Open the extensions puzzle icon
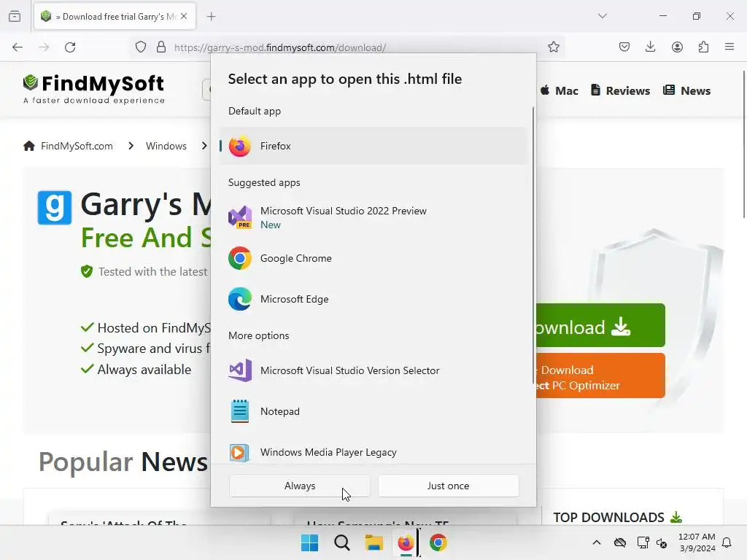Image resolution: width=747 pixels, height=560 pixels. point(703,47)
